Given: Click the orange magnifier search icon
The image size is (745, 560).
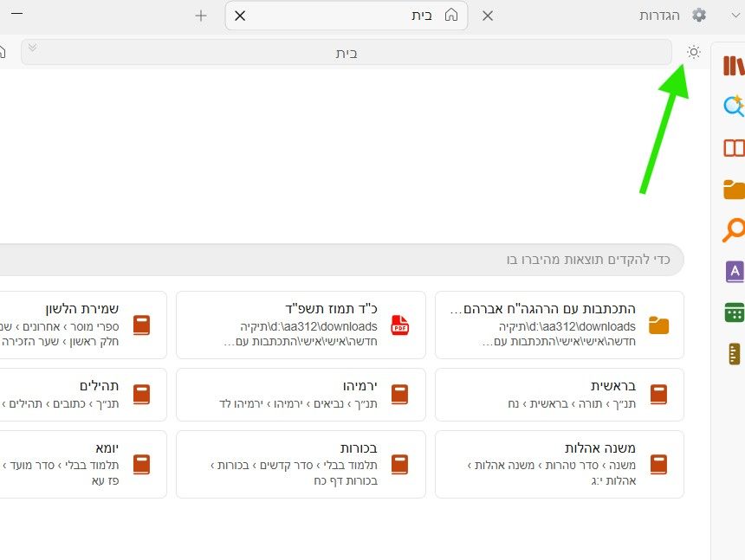Looking at the screenshot, I should pyautogui.click(x=734, y=230).
